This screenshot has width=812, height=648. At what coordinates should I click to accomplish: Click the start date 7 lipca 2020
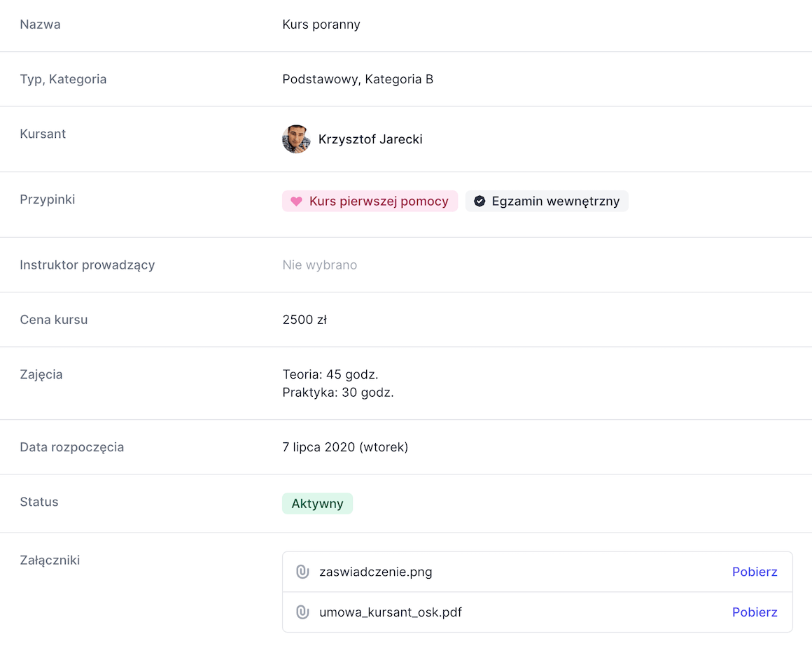click(318, 447)
